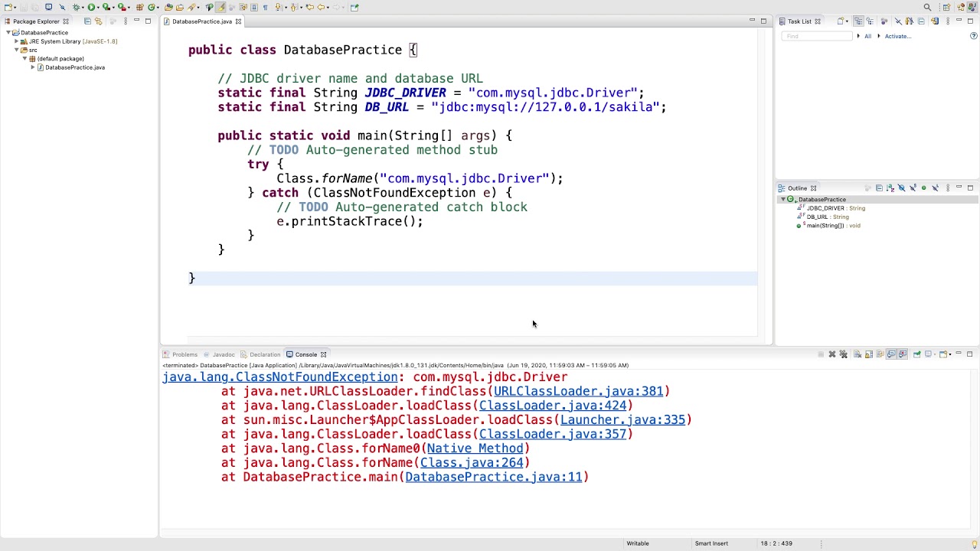The width and height of the screenshot is (980, 551).
Task: Click the green Run button in toolbar
Action: coord(91,7)
